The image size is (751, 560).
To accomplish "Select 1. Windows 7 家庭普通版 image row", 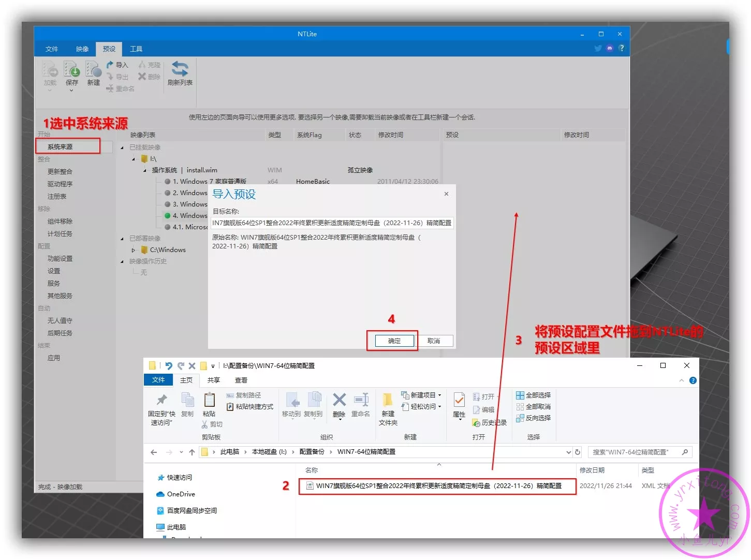I will (209, 182).
